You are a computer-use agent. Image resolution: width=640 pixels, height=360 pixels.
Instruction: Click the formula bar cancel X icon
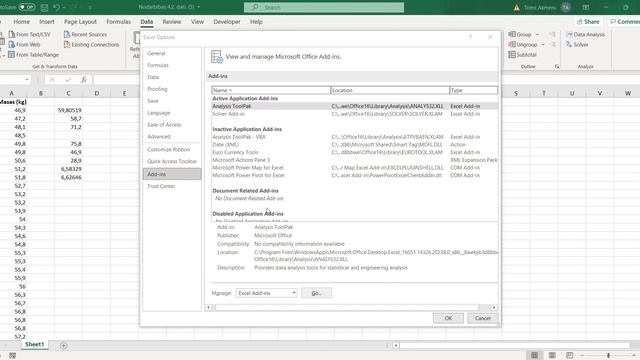[x=52, y=80]
